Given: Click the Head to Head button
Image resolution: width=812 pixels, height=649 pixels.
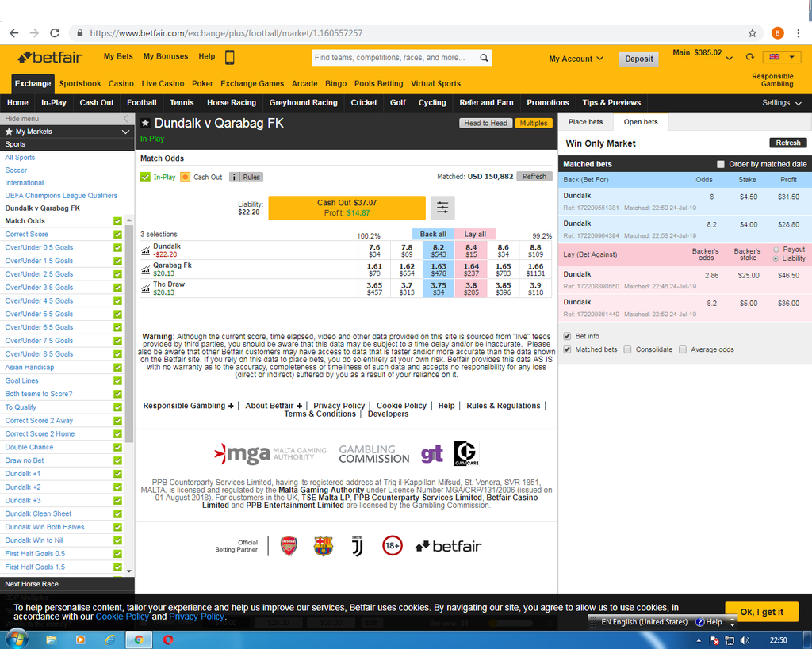Looking at the screenshot, I should pyautogui.click(x=486, y=123).
